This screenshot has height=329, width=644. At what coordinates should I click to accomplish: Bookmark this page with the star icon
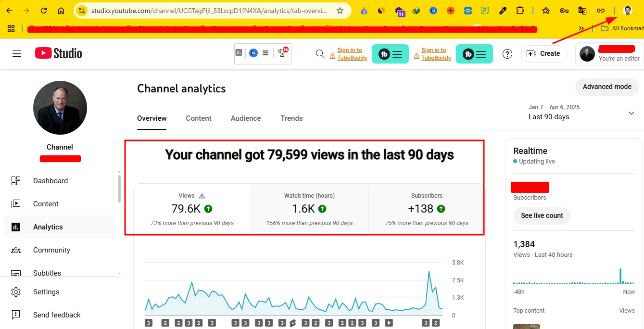(340, 11)
